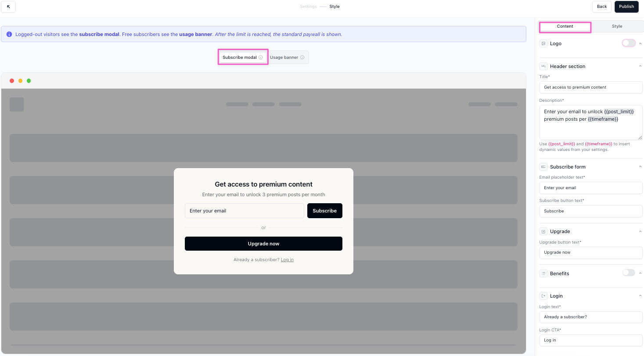Click the back arrow icon at top-left
644x356 pixels.
pyautogui.click(x=8, y=7)
